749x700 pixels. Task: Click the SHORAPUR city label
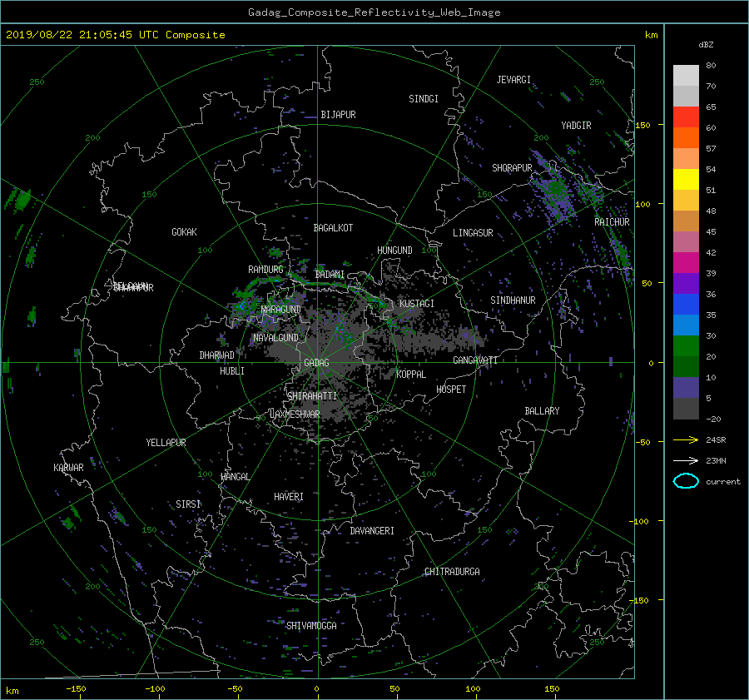(x=512, y=168)
